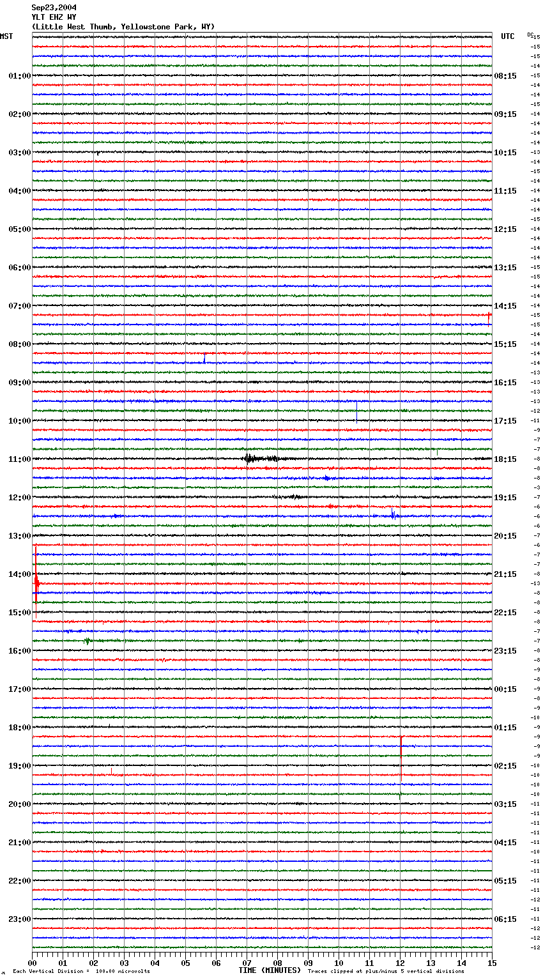Select the 11:00 MST time label
Screen dimensions: 543x980
coord(20,459)
